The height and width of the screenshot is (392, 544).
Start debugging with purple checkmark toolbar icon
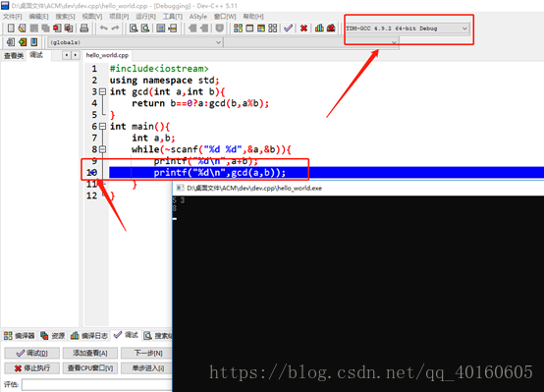pos(288,28)
